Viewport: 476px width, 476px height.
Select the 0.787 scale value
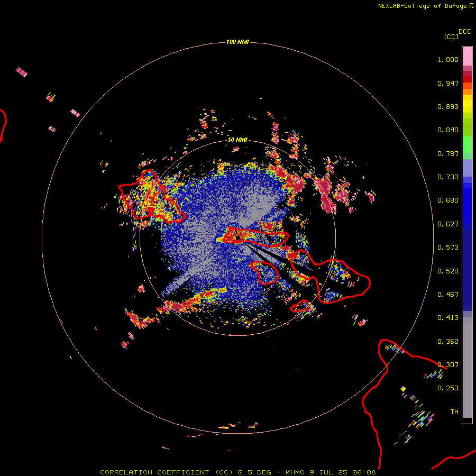448,153
